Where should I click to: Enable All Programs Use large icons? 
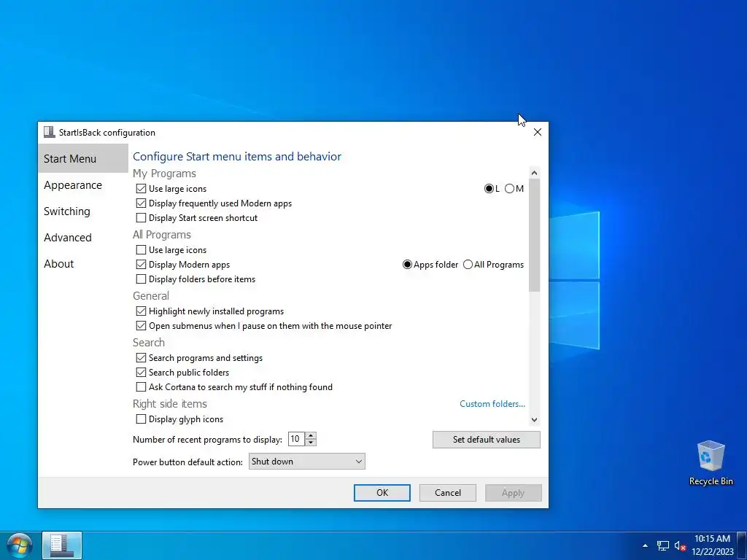[x=141, y=249]
